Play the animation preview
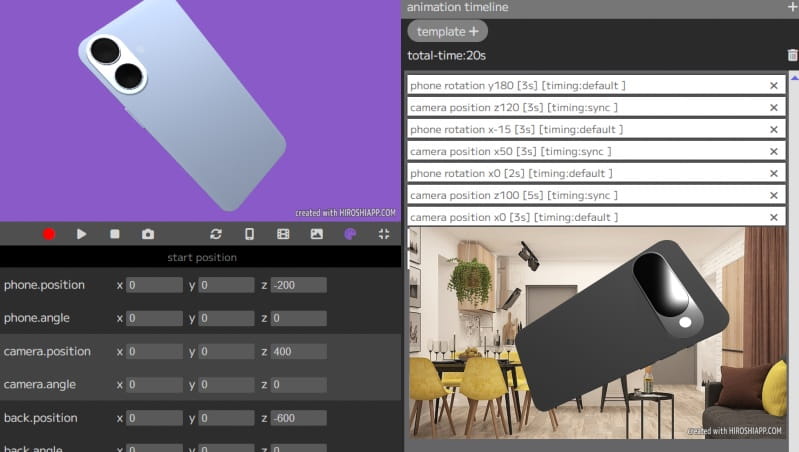Viewport: 799px width, 452px height. pyautogui.click(x=82, y=234)
